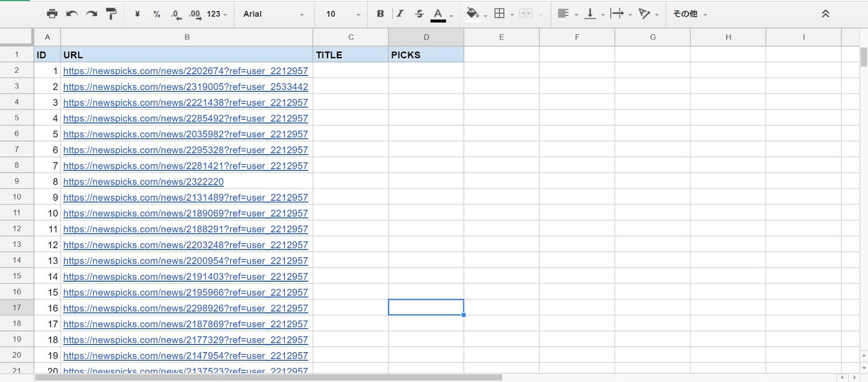Open link newspicks.com/news/2147954

186,356
